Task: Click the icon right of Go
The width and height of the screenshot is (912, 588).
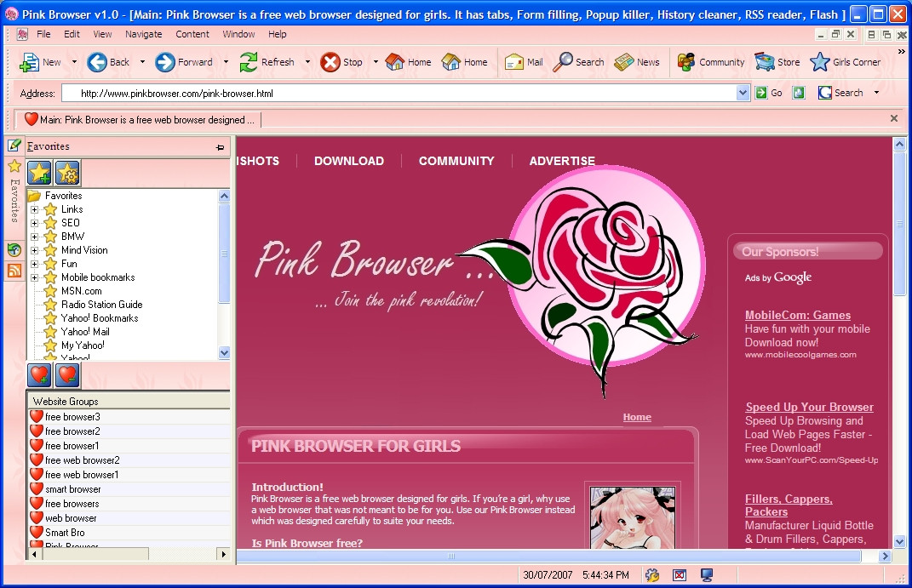Action: (x=799, y=93)
